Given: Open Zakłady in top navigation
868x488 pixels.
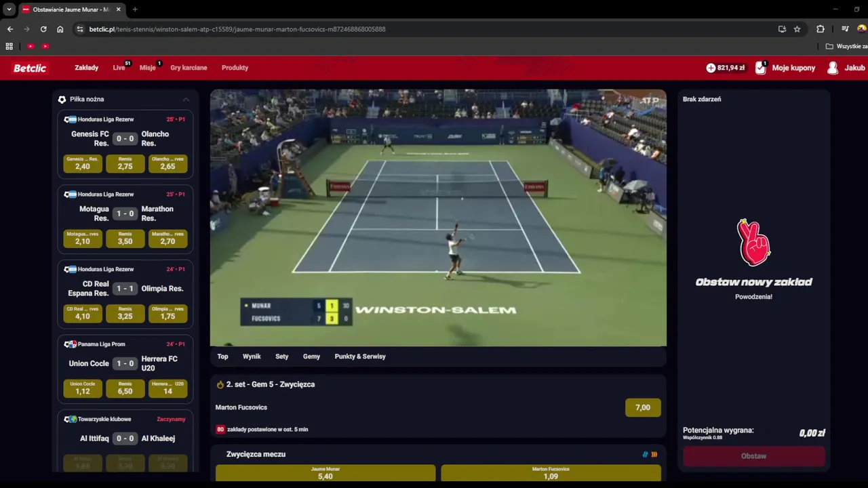Looking at the screenshot, I should (86, 68).
